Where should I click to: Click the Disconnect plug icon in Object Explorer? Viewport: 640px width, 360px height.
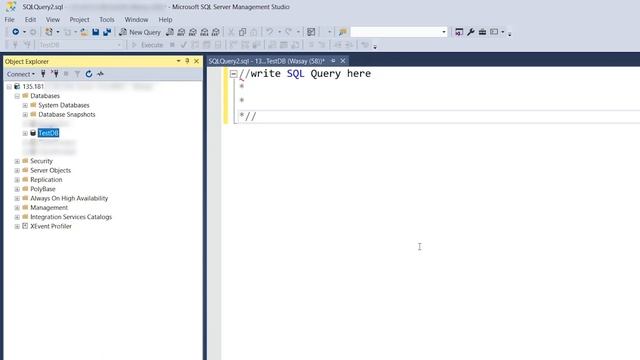[55, 74]
